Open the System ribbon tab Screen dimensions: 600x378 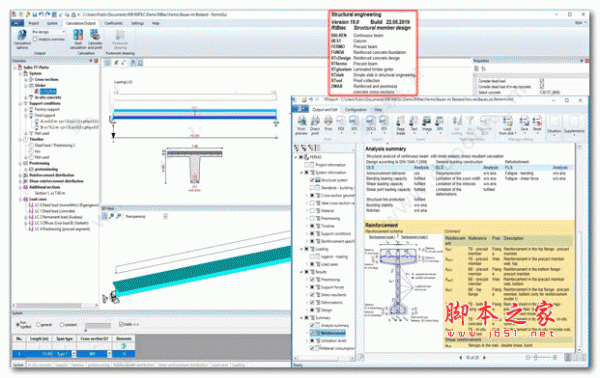coord(52,23)
